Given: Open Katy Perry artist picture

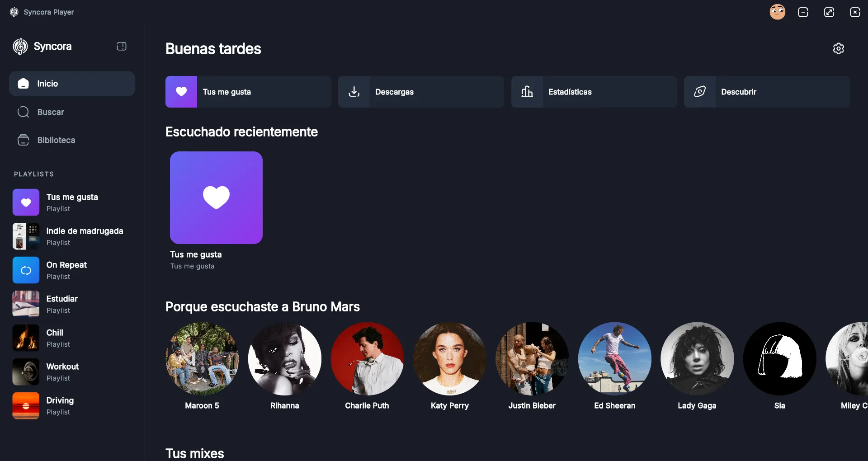Looking at the screenshot, I should (450, 359).
